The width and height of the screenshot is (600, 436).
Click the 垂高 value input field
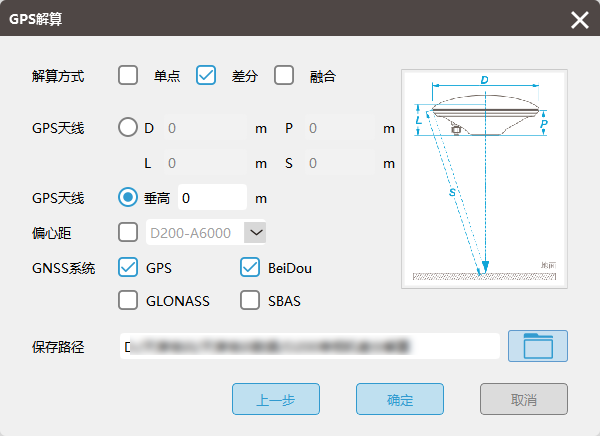(x=211, y=197)
